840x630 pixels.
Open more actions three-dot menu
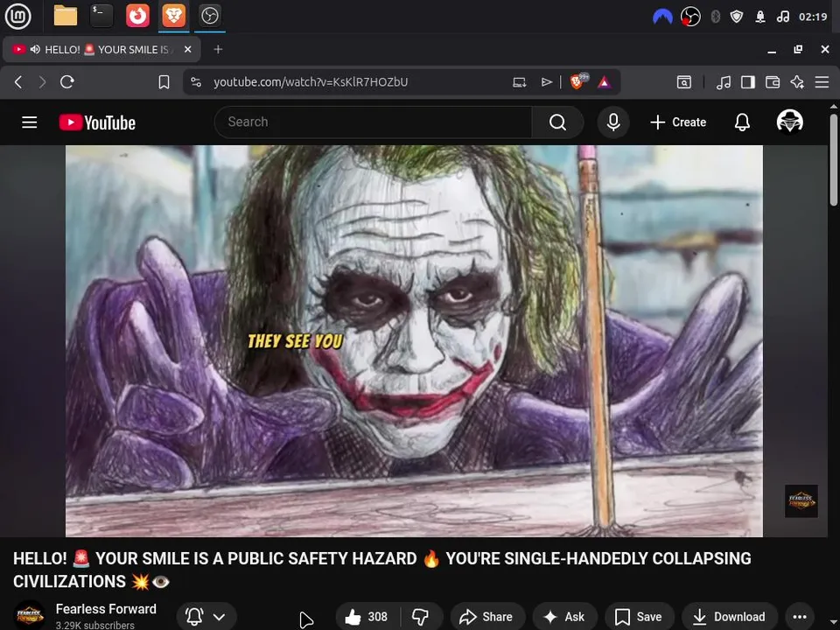(x=800, y=617)
